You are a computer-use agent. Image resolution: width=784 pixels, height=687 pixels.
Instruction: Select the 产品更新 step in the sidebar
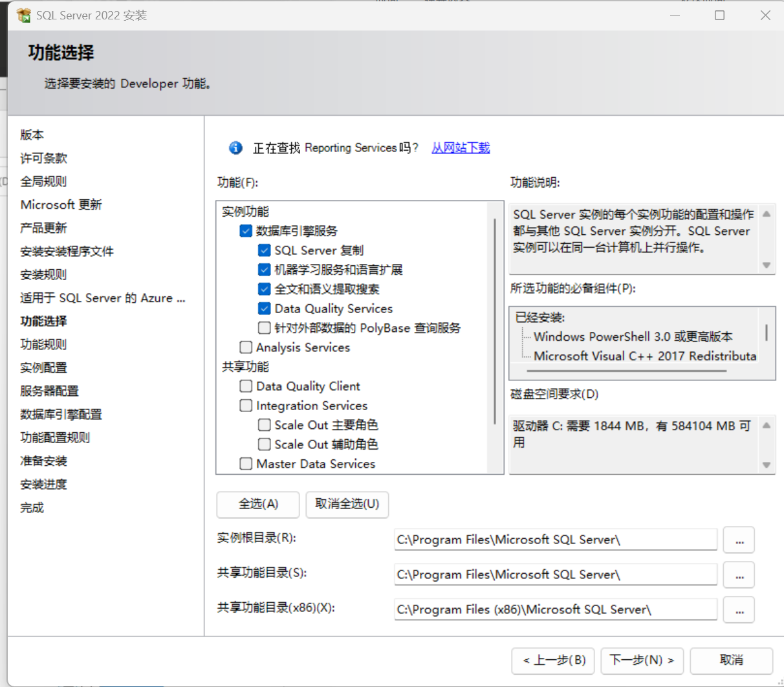click(x=44, y=228)
